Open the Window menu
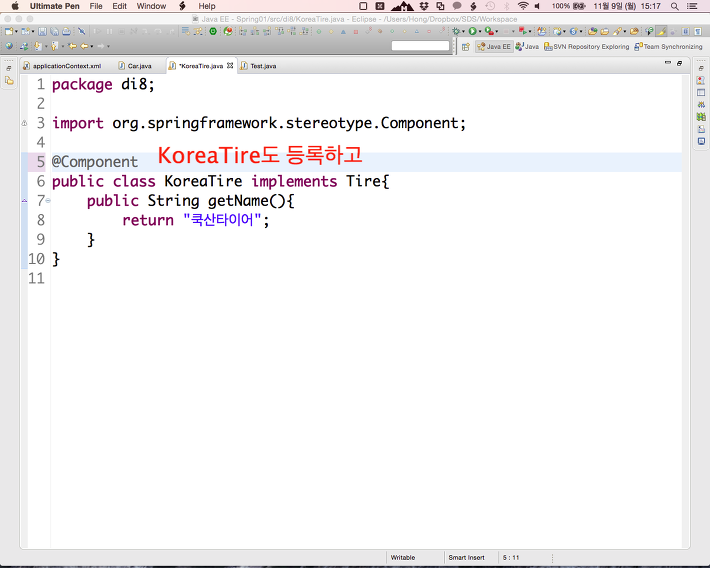The height and width of the screenshot is (568, 710). click(x=151, y=6)
